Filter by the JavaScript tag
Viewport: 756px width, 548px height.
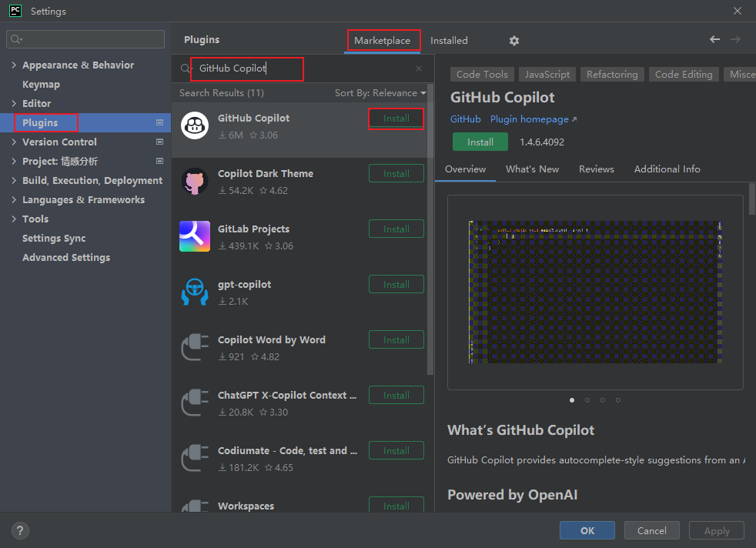(547, 74)
